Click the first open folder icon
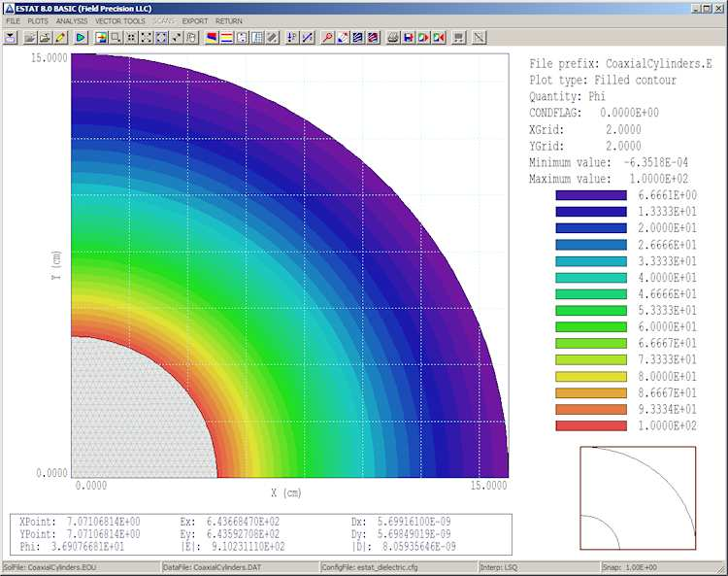The width and height of the screenshot is (728, 576). point(30,38)
